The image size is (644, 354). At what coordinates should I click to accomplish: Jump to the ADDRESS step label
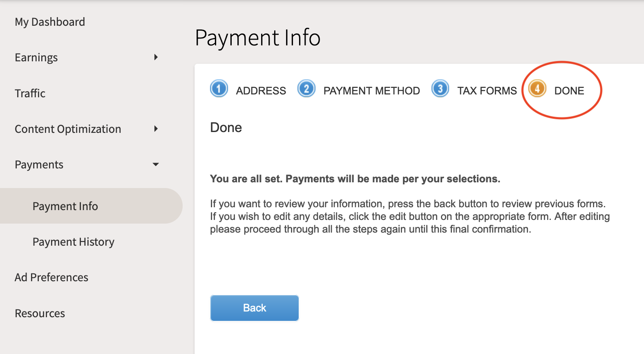pos(261,91)
